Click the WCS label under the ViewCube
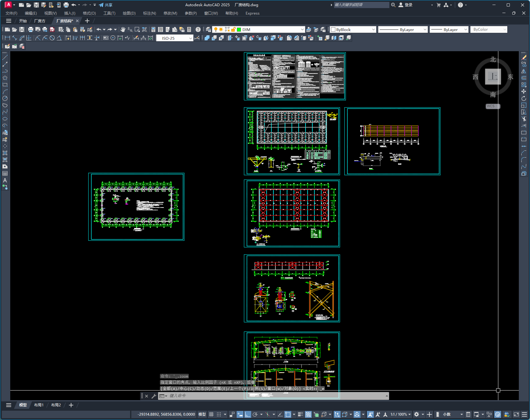 point(493,106)
